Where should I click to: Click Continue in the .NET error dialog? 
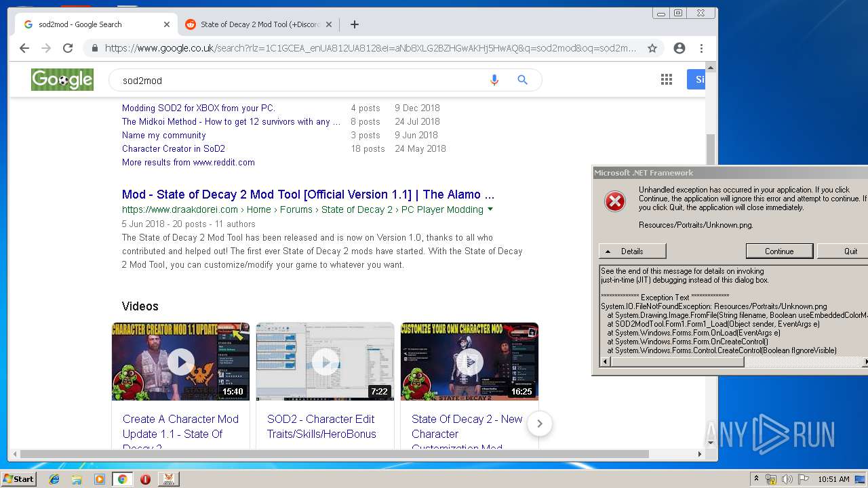(779, 251)
